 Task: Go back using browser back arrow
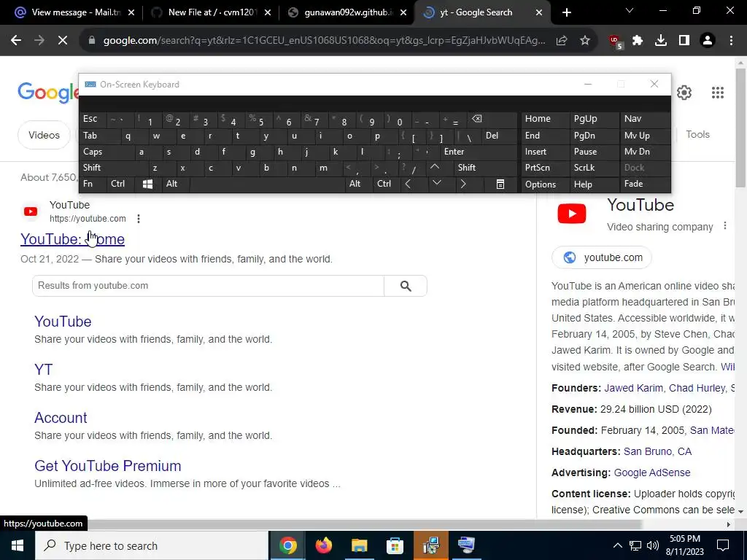click(16, 41)
